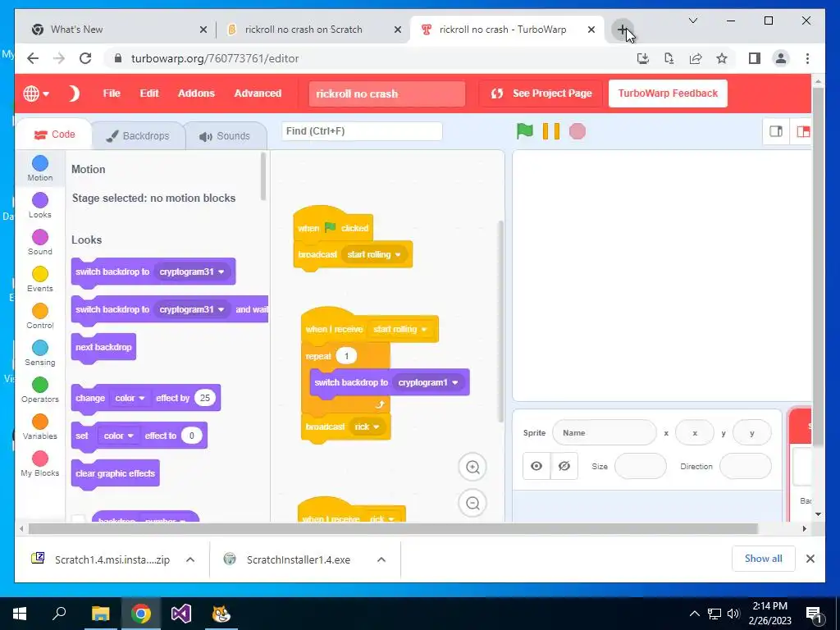Switch to the Backdrops tab
Image resolution: width=840 pixels, height=630 pixels.
[138, 136]
